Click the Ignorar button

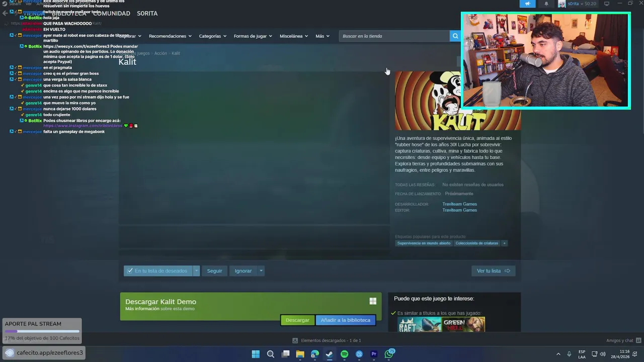(x=243, y=271)
